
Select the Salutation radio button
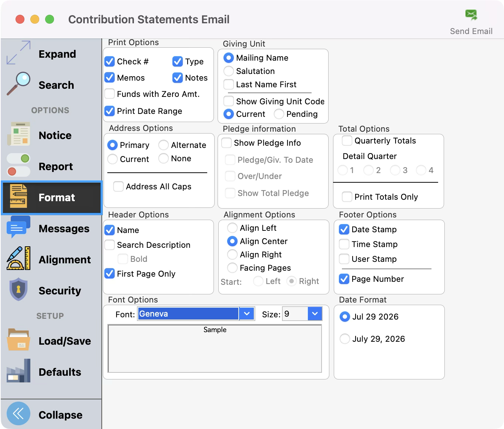(229, 71)
